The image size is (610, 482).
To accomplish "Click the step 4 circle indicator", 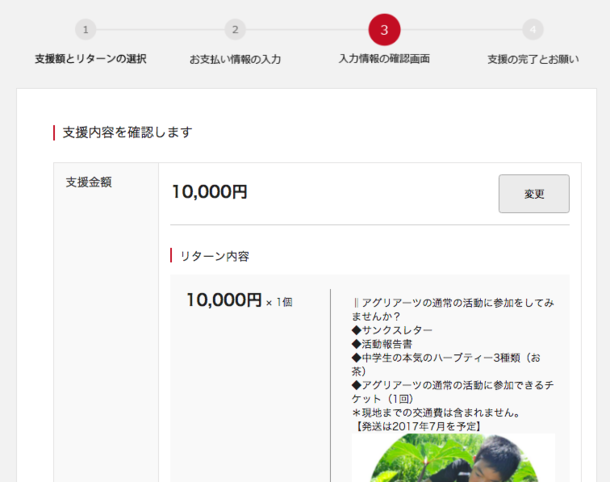I will pyautogui.click(x=533, y=30).
